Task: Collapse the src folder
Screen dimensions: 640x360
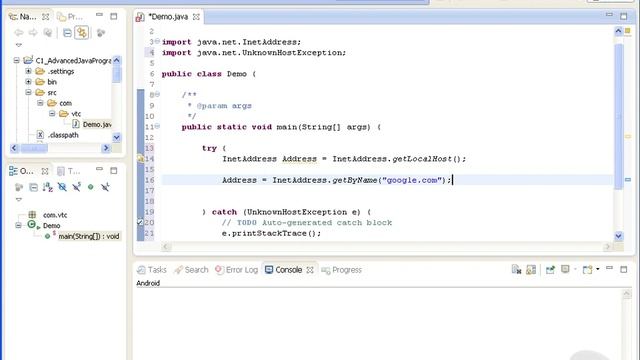Action: coord(28,92)
